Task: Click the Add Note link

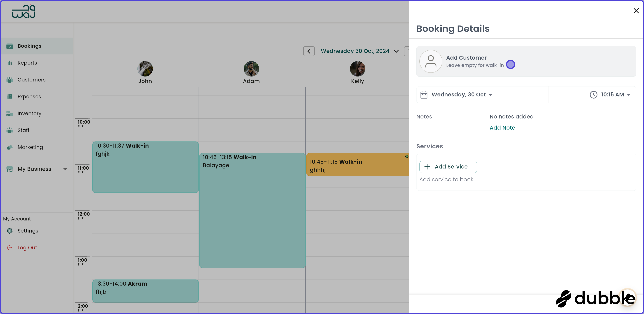Action: pos(502,127)
